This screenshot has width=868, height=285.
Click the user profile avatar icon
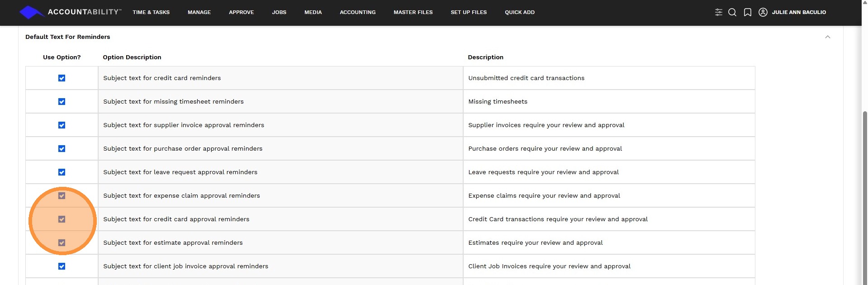click(x=763, y=12)
